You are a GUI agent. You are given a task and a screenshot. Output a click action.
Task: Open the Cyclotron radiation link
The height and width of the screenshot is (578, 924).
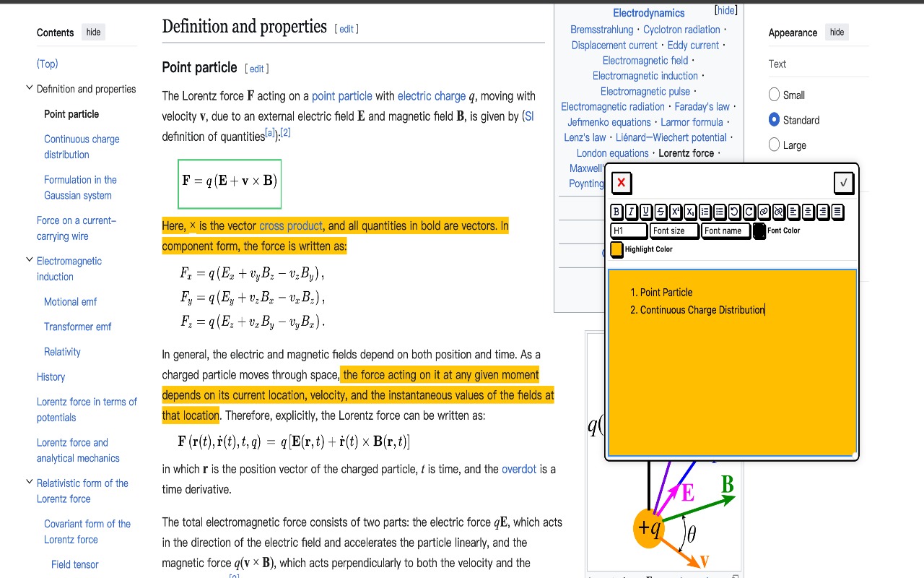(681, 30)
